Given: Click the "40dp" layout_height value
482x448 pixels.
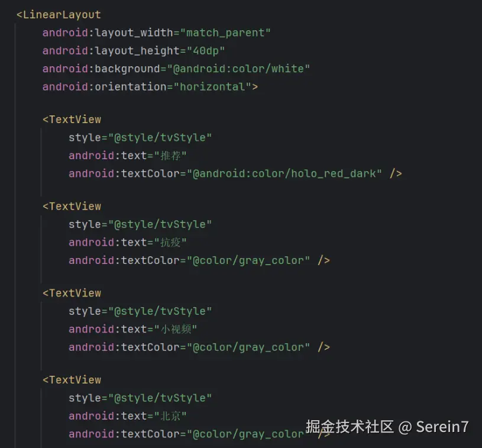Looking at the screenshot, I should tap(206, 51).
